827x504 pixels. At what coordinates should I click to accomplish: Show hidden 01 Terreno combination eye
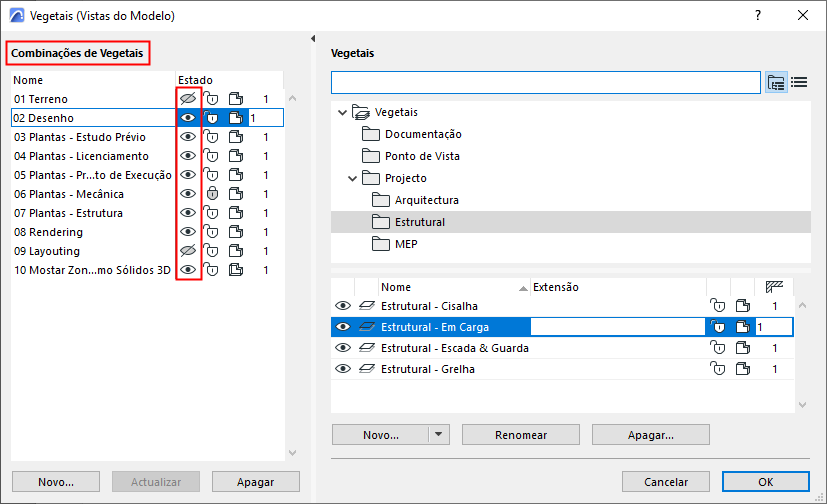click(187, 99)
